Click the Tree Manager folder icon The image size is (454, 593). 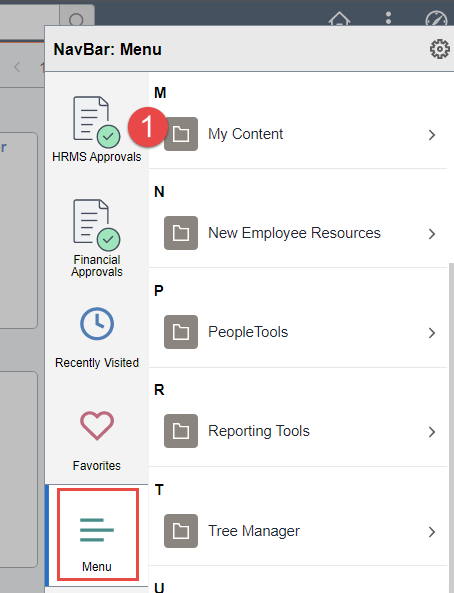pos(181,531)
